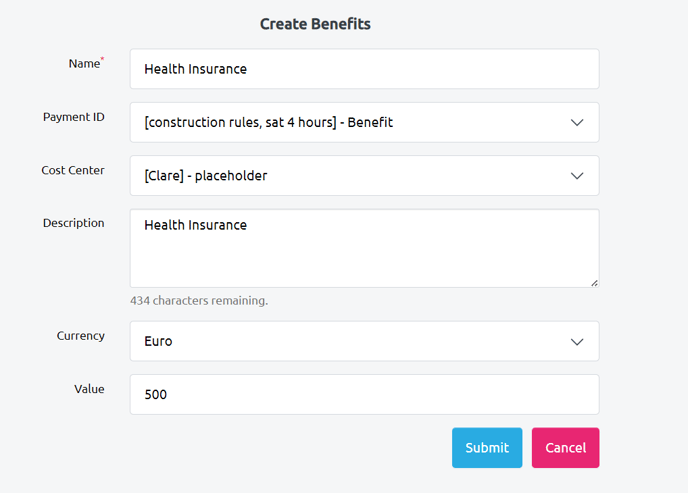The image size is (688, 493).
Task: Open the Currency dropdown chevron arrow
Action: pyautogui.click(x=577, y=341)
